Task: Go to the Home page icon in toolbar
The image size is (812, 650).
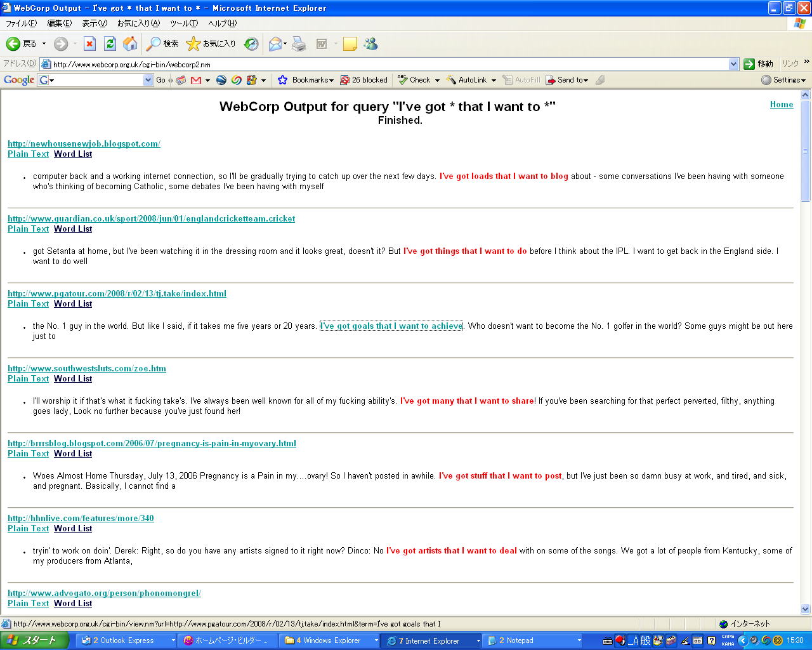Action: (x=130, y=44)
